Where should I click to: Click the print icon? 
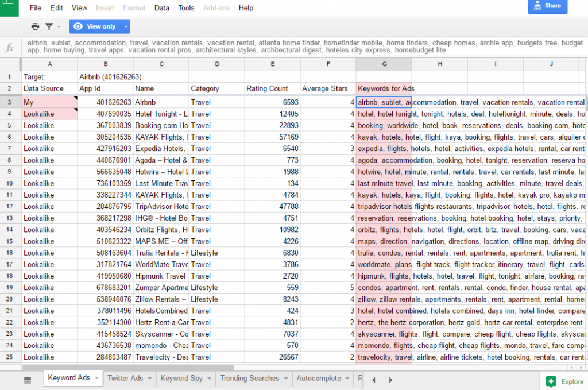click(x=35, y=26)
